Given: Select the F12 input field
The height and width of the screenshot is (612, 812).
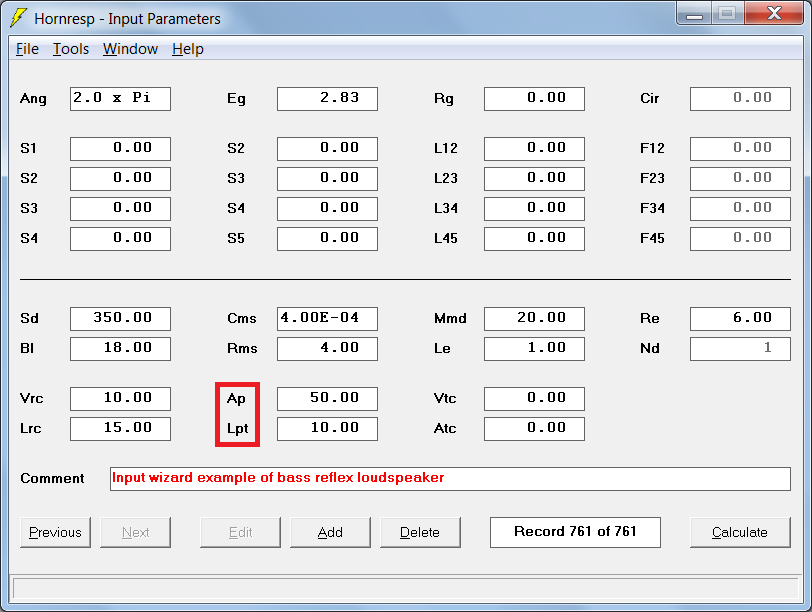Looking at the screenshot, I should tap(741, 149).
